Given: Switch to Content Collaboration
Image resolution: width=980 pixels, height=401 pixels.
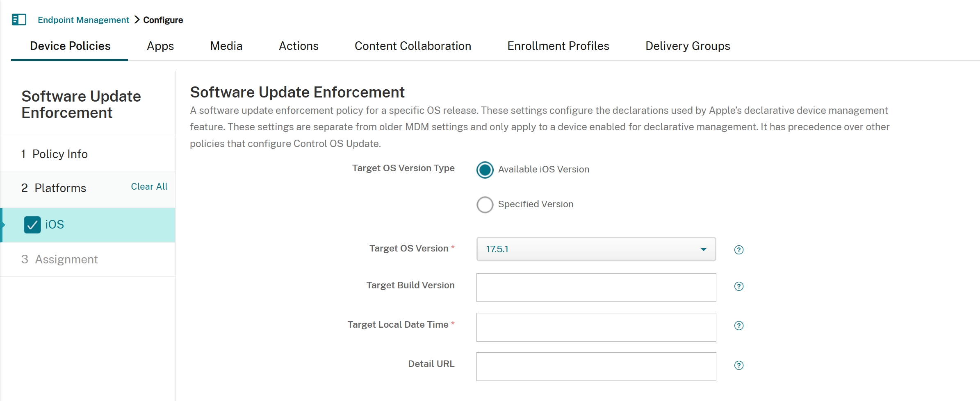Looking at the screenshot, I should pyautogui.click(x=413, y=46).
